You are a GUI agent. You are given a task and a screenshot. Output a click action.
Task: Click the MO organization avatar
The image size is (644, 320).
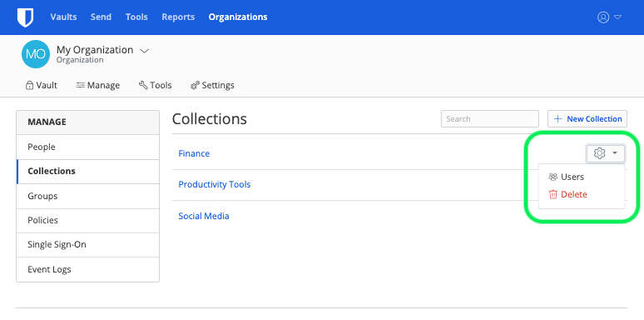click(36, 54)
